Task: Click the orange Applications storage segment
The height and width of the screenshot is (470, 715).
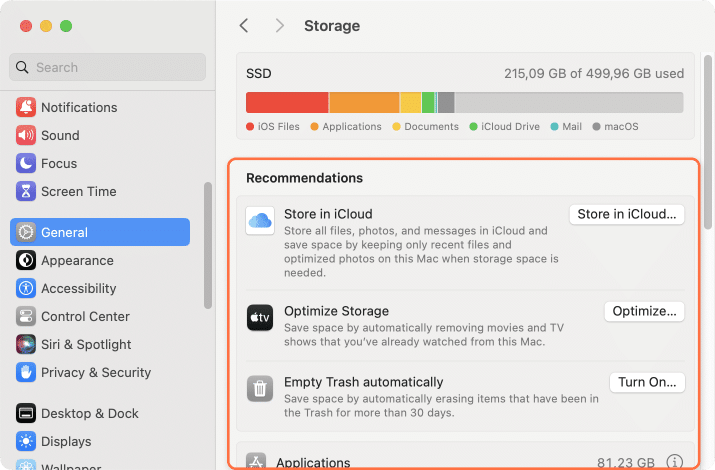Action: coord(364,103)
